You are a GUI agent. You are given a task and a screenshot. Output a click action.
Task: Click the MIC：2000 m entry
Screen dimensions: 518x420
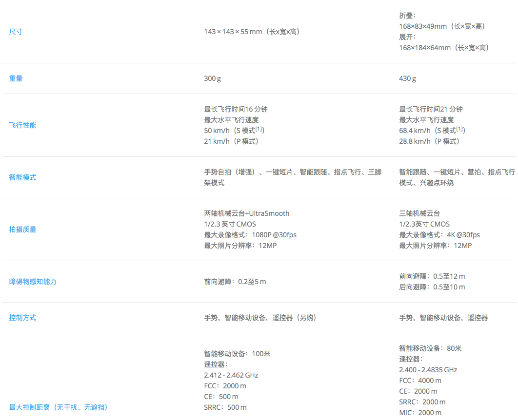(420, 413)
